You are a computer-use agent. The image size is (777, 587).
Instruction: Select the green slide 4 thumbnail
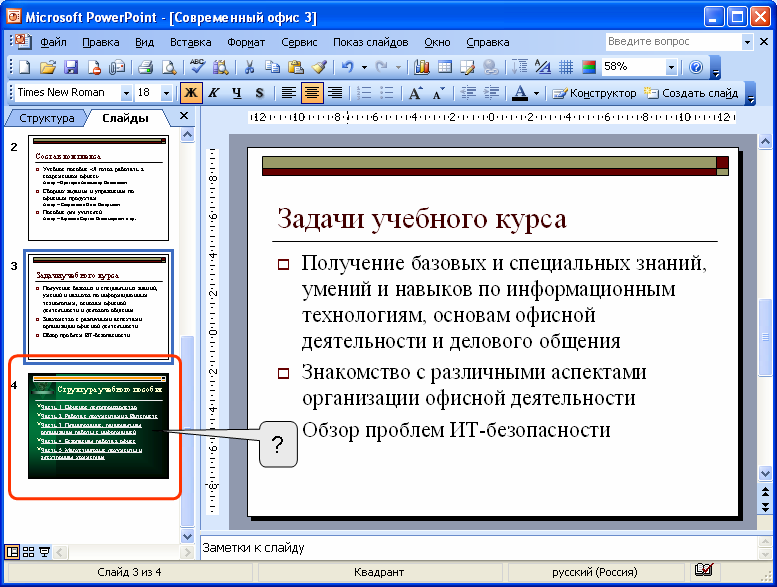(99, 426)
